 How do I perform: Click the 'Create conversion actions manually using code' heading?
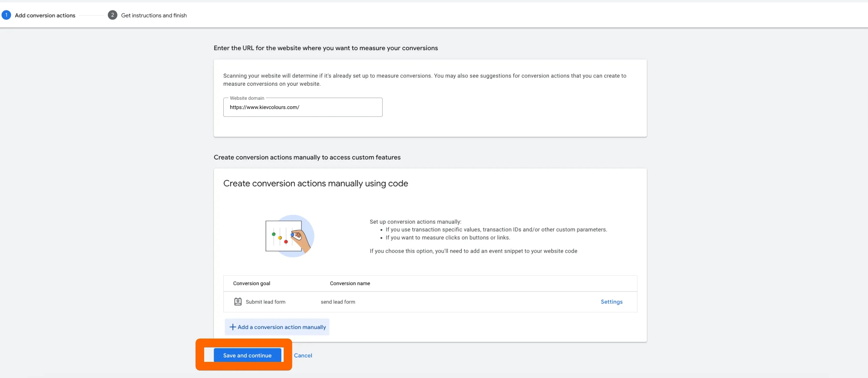point(316,184)
